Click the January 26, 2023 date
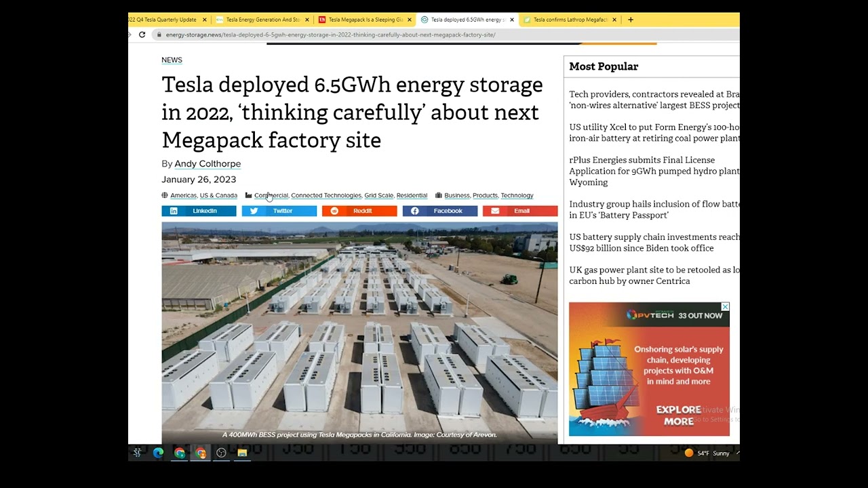Image resolution: width=868 pixels, height=488 pixels. point(199,180)
